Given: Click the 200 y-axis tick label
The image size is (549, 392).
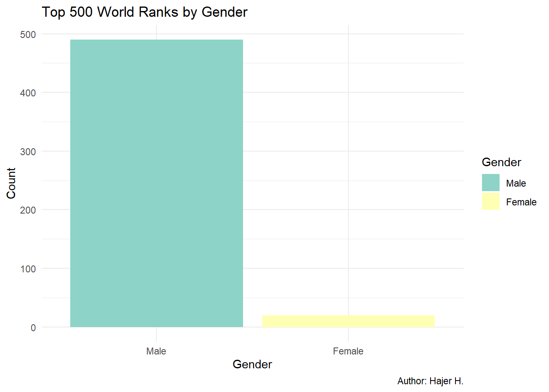Looking at the screenshot, I should 28,210.
